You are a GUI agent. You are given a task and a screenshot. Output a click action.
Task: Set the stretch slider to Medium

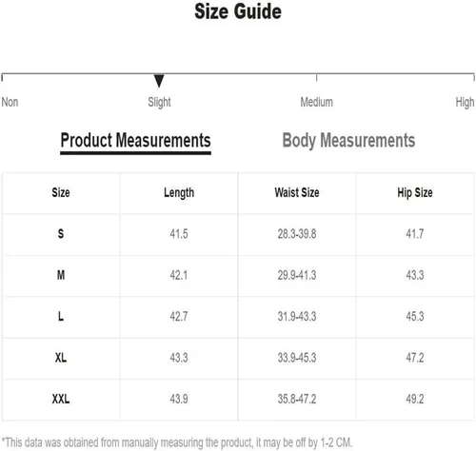316,102
